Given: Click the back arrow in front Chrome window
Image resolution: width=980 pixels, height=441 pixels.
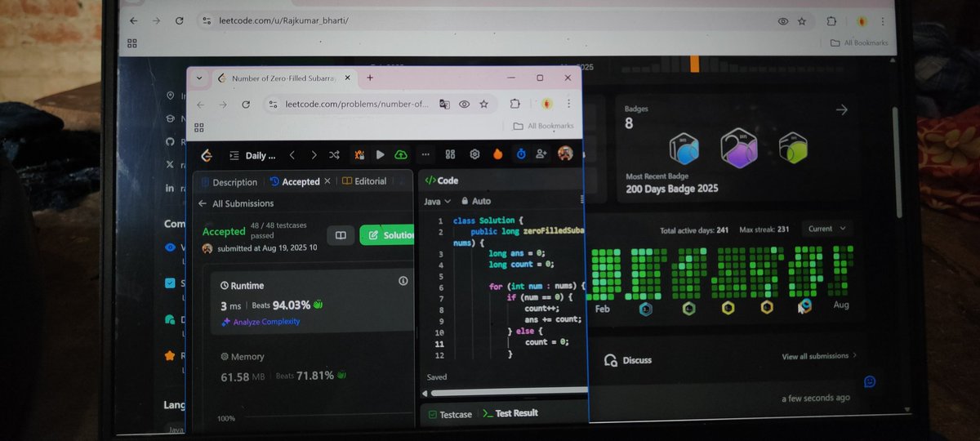Looking at the screenshot, I should pyautogui.click(x=201, y=105).
